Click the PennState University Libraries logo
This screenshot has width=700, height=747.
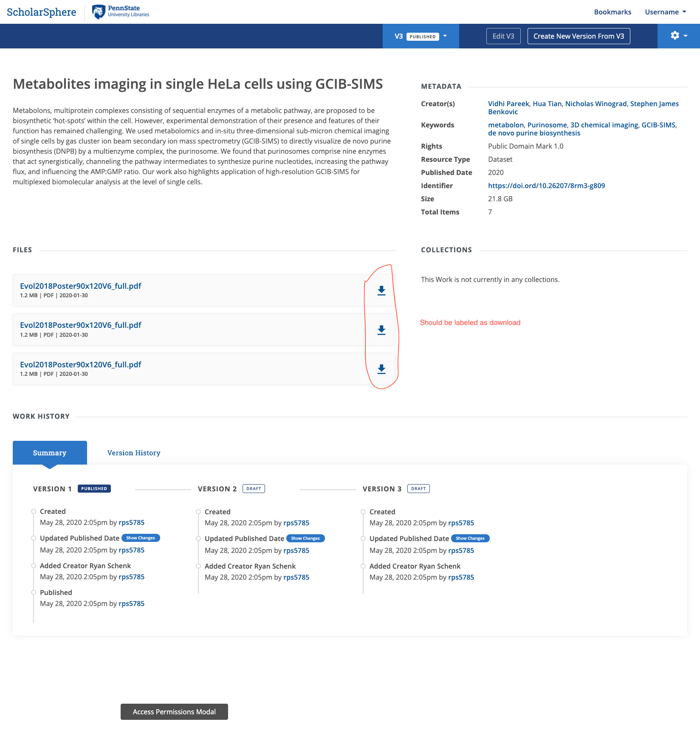[120, 12]
